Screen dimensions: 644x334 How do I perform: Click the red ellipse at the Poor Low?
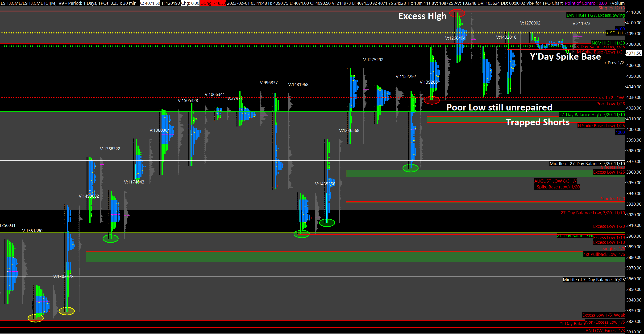pos(432,100)
